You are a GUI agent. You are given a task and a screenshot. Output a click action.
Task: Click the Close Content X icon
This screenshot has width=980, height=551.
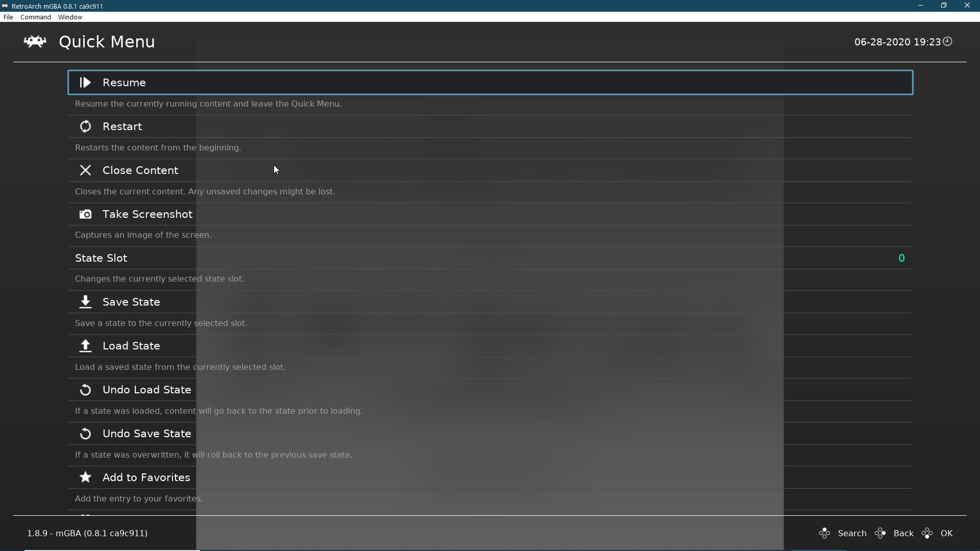click(85, 170)
